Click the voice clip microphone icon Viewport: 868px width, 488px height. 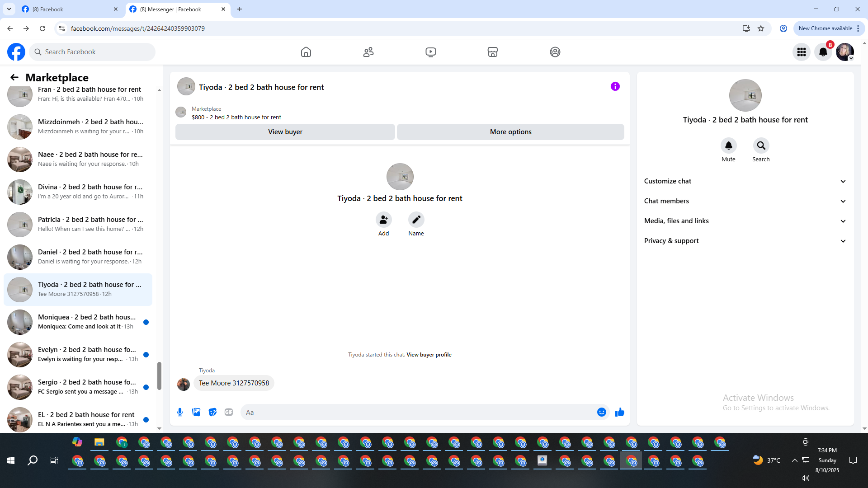point(180,412)
